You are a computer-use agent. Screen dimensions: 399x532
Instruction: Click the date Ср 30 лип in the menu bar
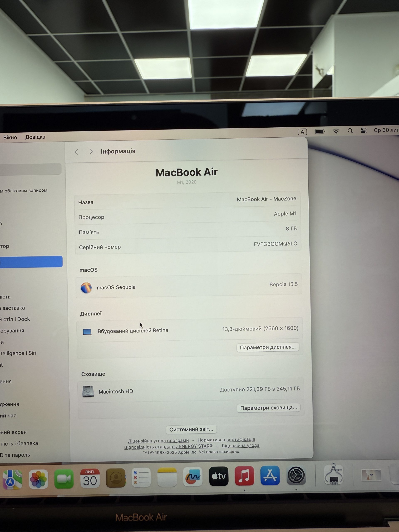[x=386, y=130]
